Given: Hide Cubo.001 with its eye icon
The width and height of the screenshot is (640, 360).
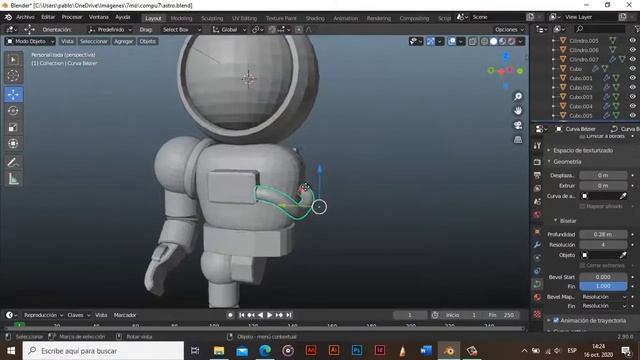Looking at the screenshot, I should coord(633,78).
